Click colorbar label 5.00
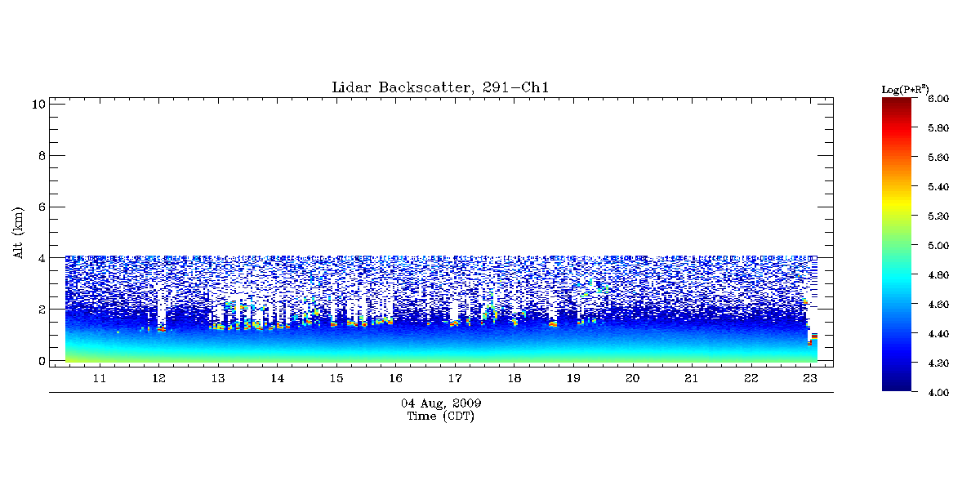 tap(938, 246)
